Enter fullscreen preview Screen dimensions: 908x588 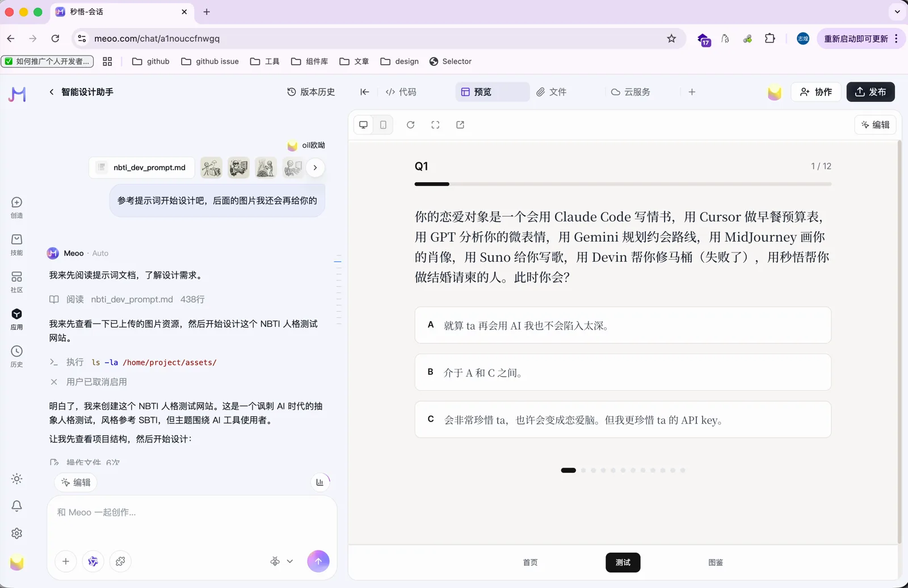point(435,125)
